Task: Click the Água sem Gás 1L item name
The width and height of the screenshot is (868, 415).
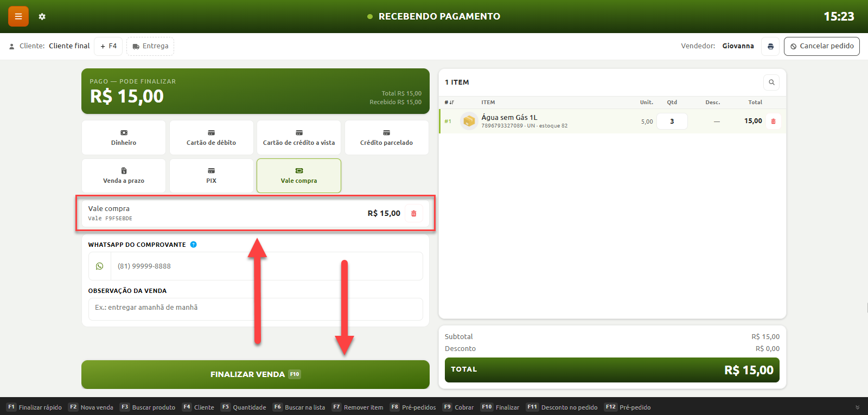Action: click(509, 117)
